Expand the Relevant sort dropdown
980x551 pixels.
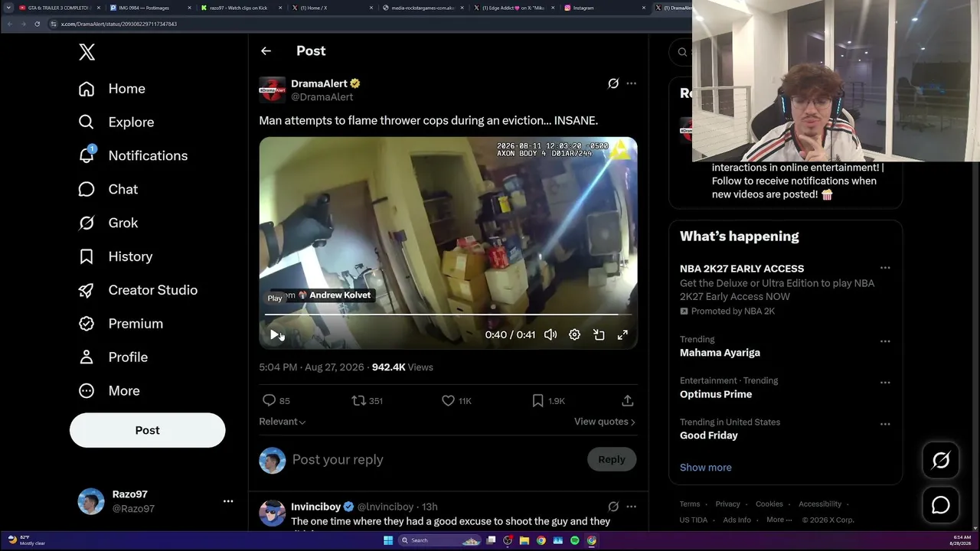click(x=283, y=422)
